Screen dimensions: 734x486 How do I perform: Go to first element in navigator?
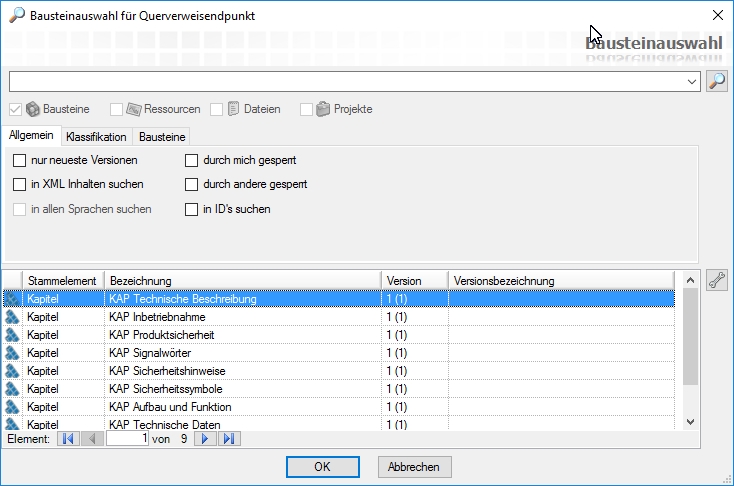[x=68, y=439]
